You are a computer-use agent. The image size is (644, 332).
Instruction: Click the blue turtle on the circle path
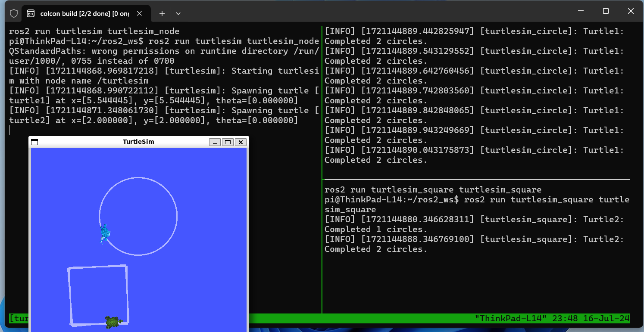[x=105, y=234]
